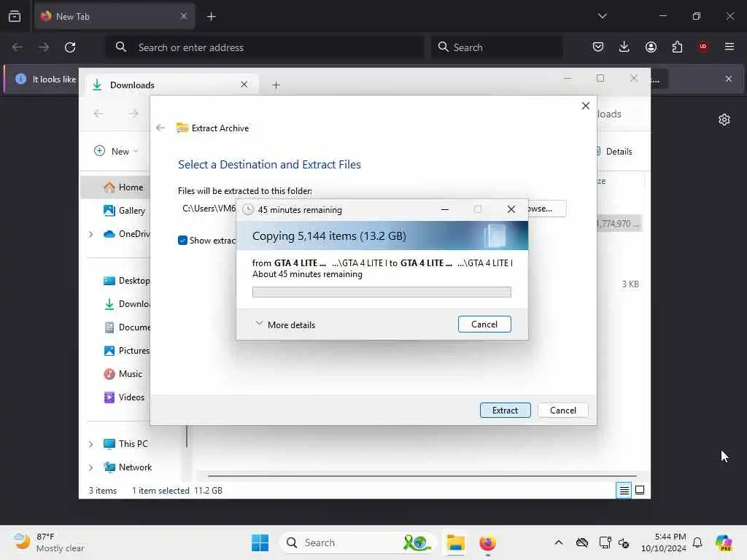747x560 pixels.
Task: Open Firefox extensions puzzle icon
Action: pos(677,47)
